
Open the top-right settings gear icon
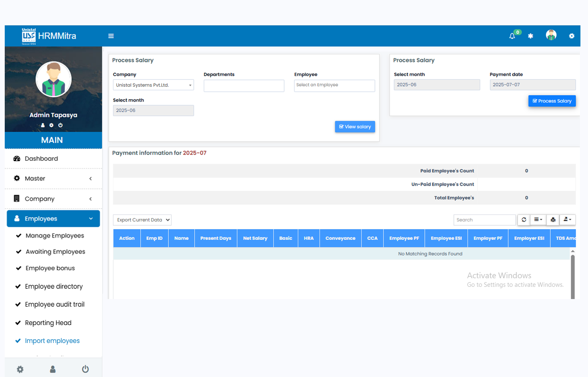click(x=571, y=36)
